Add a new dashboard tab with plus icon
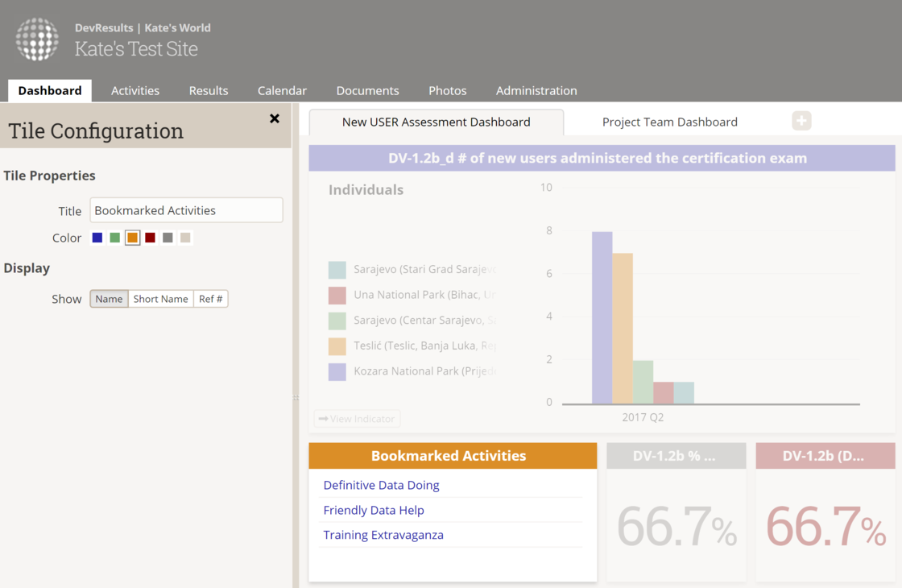 [801, 121]
